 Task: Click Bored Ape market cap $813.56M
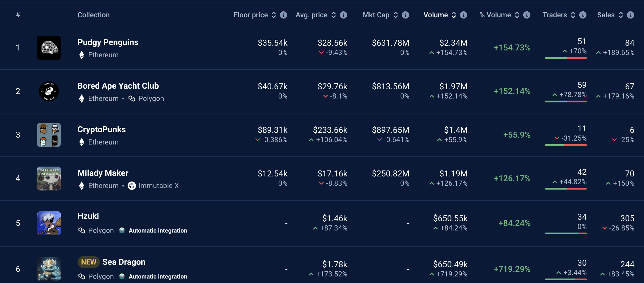coord(391,87)
